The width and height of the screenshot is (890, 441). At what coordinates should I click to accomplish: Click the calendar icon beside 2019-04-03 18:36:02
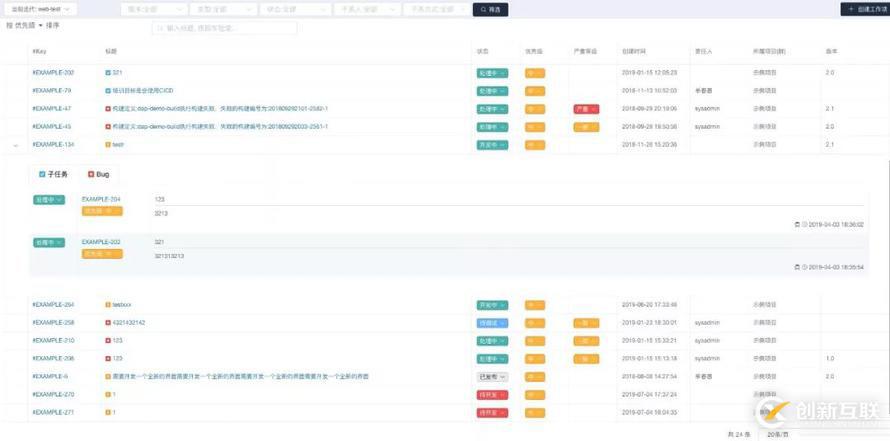[797, 225]
